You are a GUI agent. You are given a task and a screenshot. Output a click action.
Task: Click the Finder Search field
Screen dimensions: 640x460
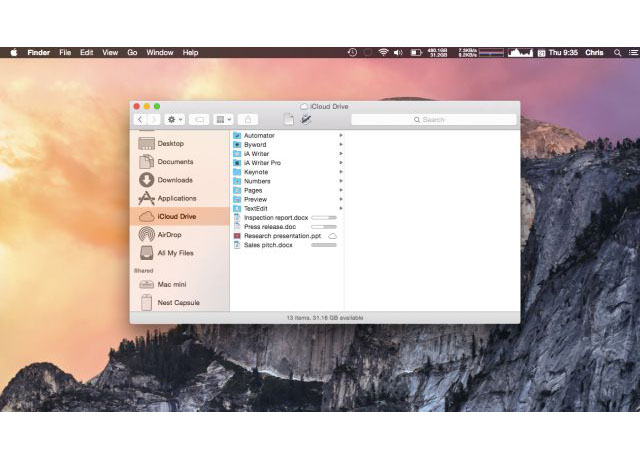tap(434, 120)
